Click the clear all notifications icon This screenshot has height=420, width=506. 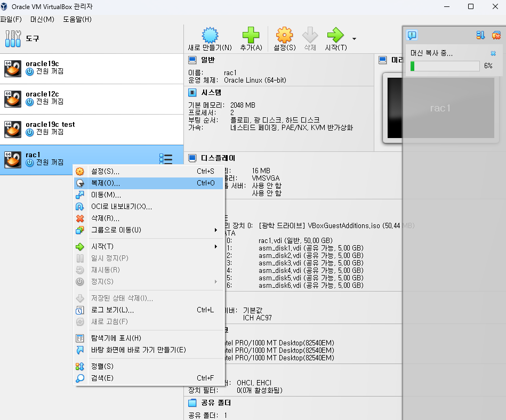(x=496, y=35)
